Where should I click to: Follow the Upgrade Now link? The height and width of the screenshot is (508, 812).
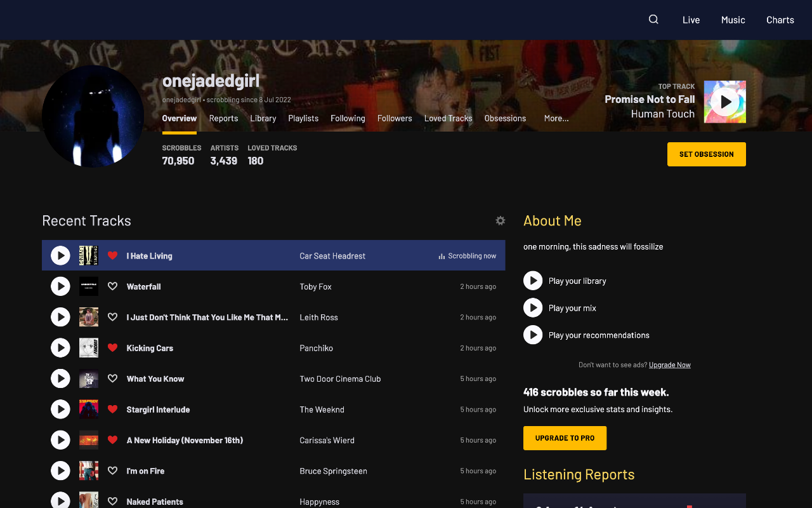tap(670, 364)
